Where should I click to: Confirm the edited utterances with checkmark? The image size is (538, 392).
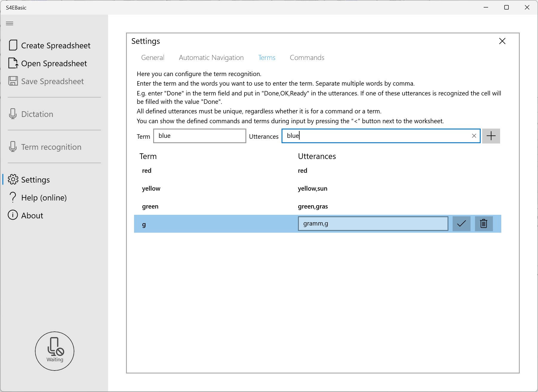tap(462, 224)
